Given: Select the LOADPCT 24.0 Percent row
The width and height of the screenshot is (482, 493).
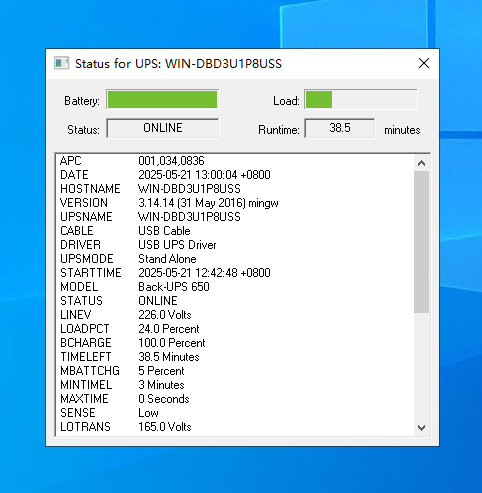Looking at the screenshot, I should [x=235, y=329].
